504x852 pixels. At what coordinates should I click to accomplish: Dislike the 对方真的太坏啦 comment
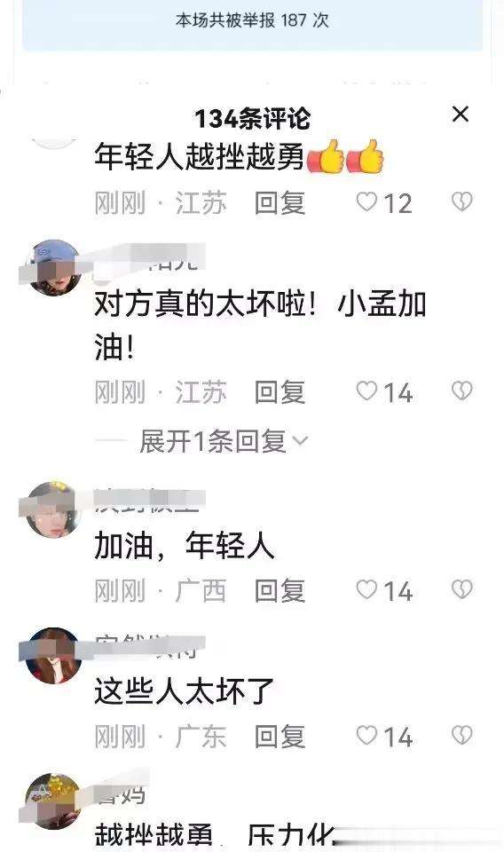tap(462, 391)
